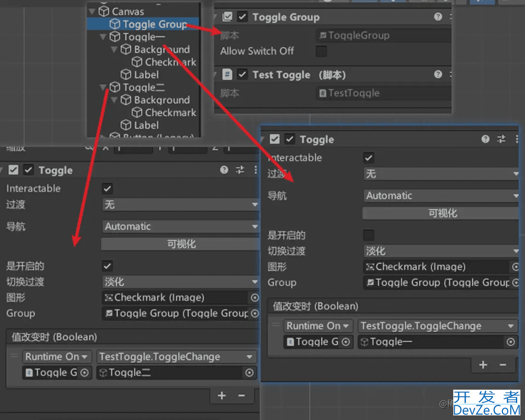Open object picker for Group in Toggle二 inspector

pos(255,313)
